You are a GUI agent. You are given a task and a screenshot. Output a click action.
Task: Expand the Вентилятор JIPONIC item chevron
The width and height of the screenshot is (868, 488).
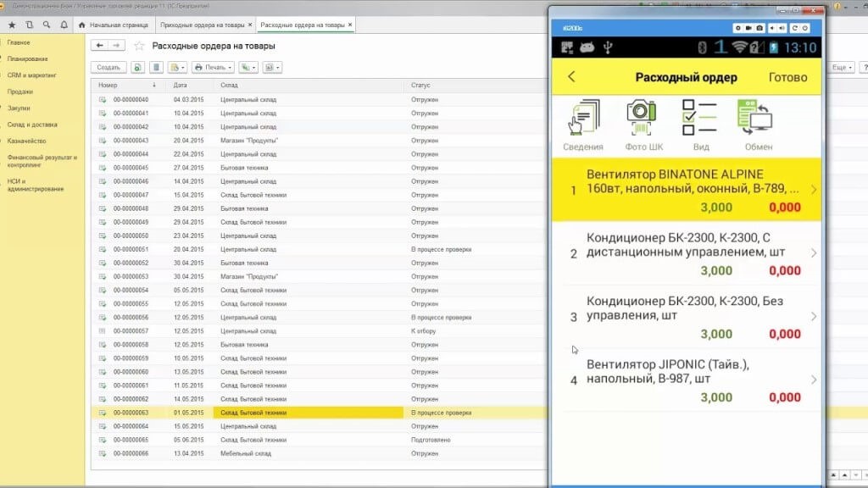click(814, 380)
